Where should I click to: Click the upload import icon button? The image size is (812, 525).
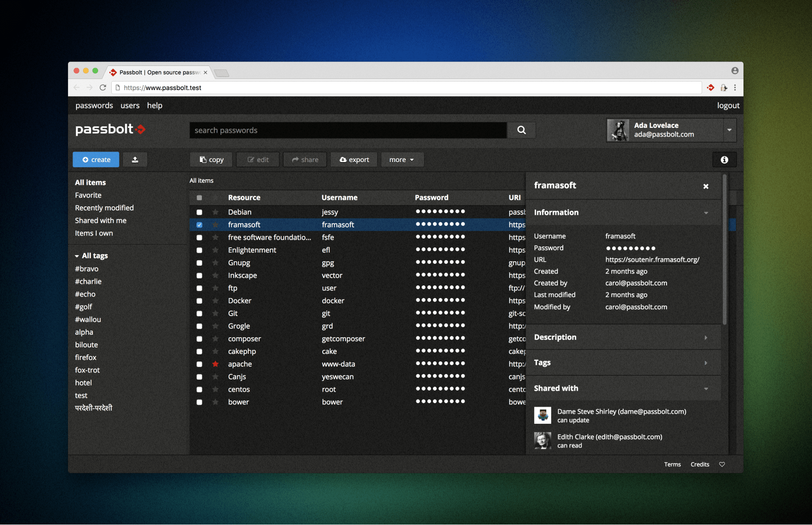click(x=135, y=160)
